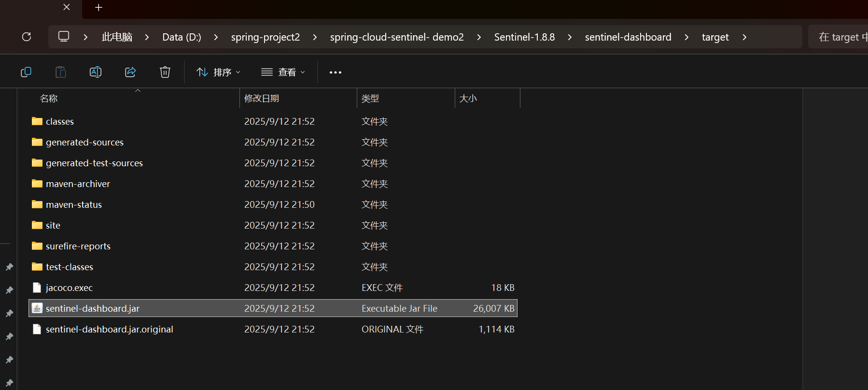The width and height of the screenshot is (868, 390).
Task: Expand chevron after Sentinel-1.8.8 breadcrumb
Action: 570,37
